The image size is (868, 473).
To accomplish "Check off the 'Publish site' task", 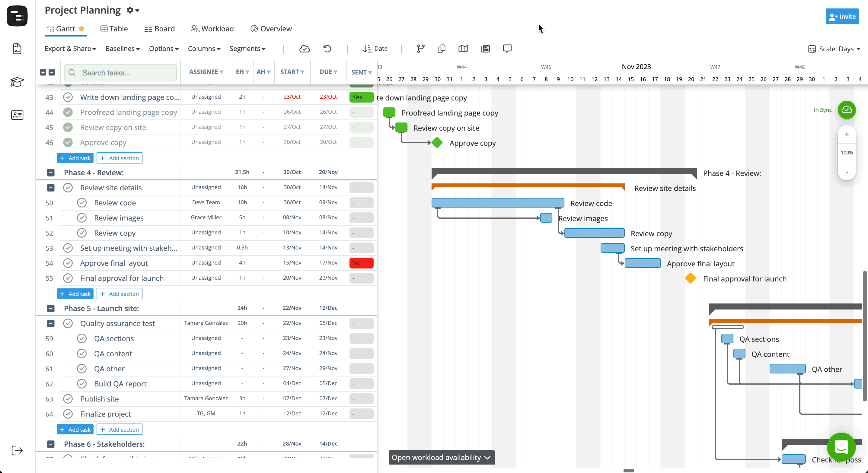I will pyautogui.click(x=68, y=398).
